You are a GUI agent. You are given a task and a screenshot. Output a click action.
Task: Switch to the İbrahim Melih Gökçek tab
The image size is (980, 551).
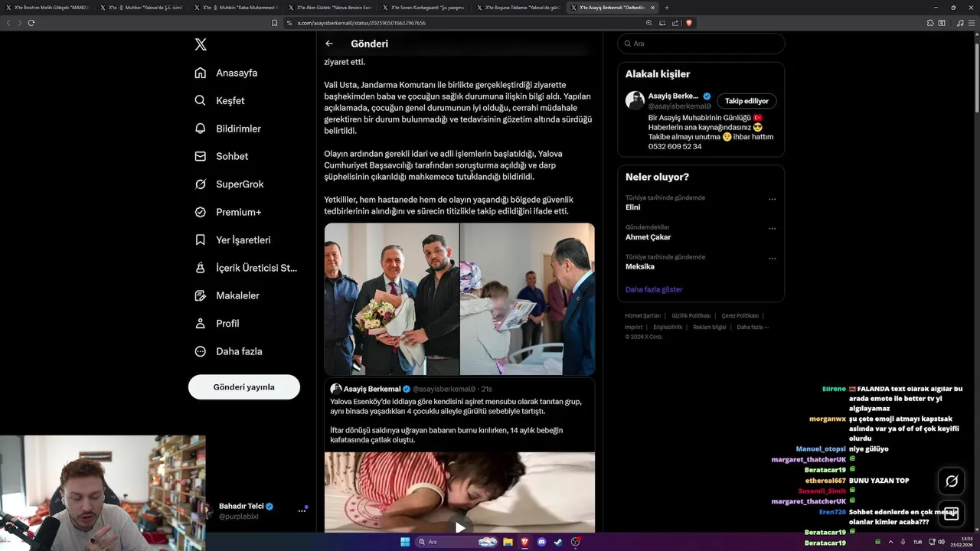(47, 8)
